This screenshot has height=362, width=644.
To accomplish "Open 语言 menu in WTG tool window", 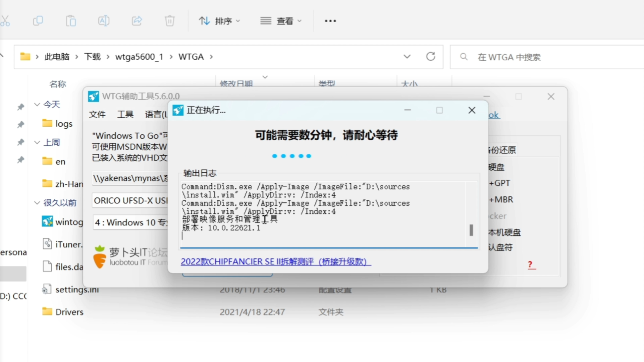I will click(156, 114).
